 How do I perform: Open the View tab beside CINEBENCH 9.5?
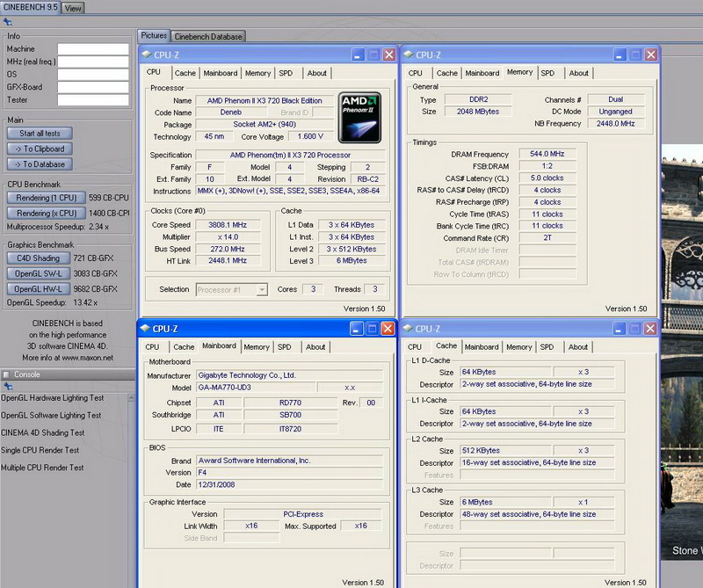tap(73, 8)
